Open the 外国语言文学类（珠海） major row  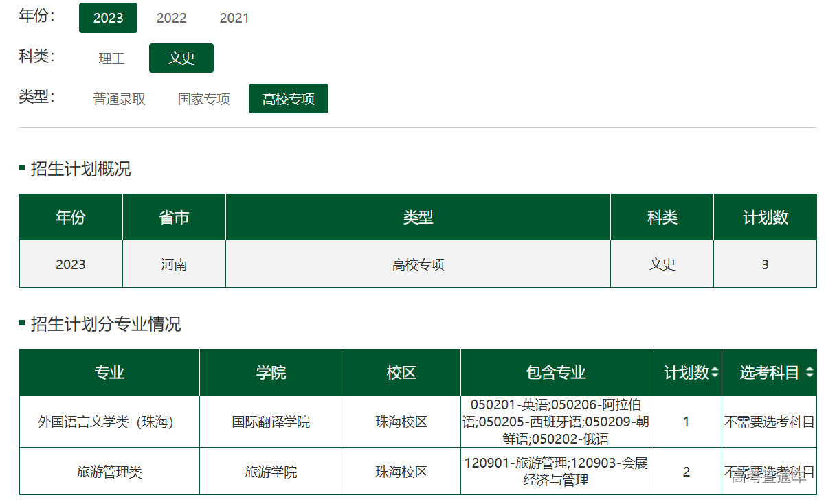(106, 422)
